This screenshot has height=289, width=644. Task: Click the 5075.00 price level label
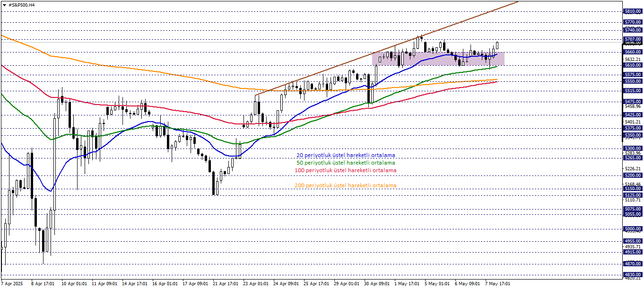(x=632, y=209)
